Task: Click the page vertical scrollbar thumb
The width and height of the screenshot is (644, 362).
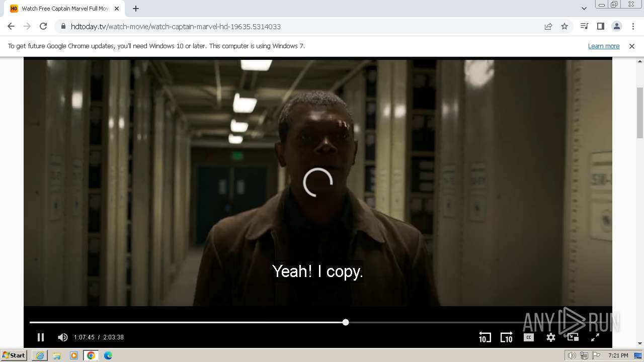Action: [x=640, y=113]
